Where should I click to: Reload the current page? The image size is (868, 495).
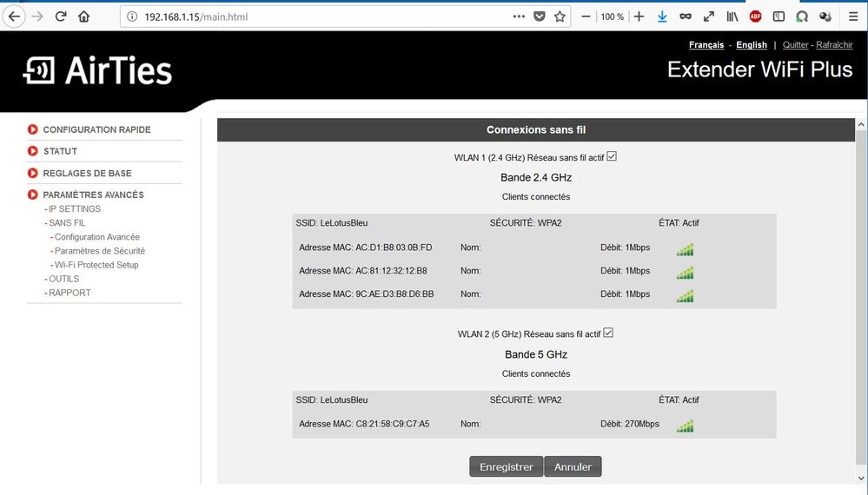coord(61,16)
